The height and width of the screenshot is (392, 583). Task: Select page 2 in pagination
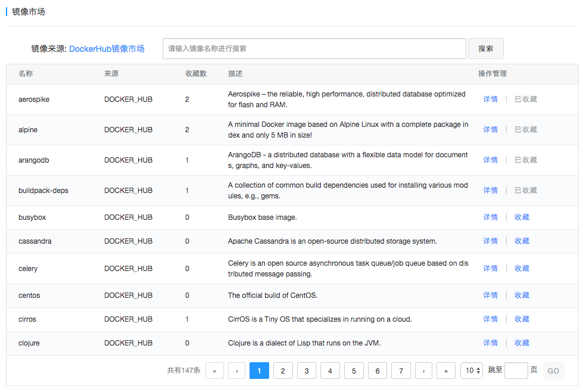coord(283,371)
